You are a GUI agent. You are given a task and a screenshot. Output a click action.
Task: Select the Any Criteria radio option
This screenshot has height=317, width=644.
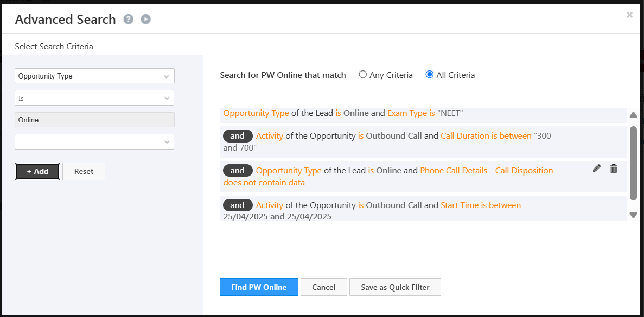(x=363, y=75)
